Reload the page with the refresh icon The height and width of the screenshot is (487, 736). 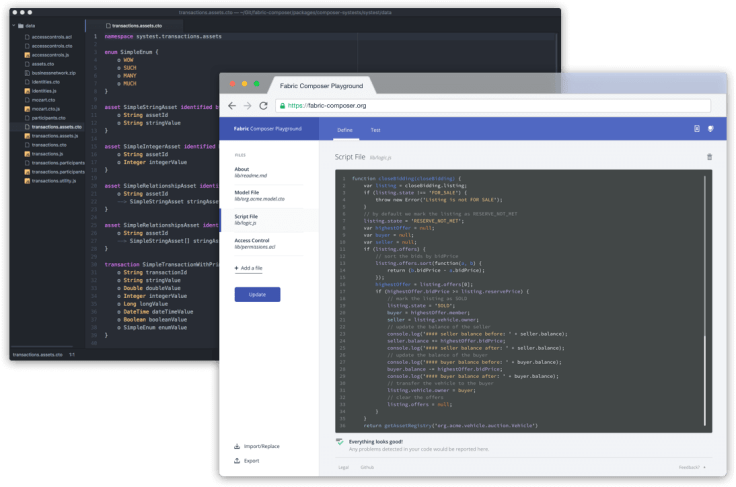[263, 105]
